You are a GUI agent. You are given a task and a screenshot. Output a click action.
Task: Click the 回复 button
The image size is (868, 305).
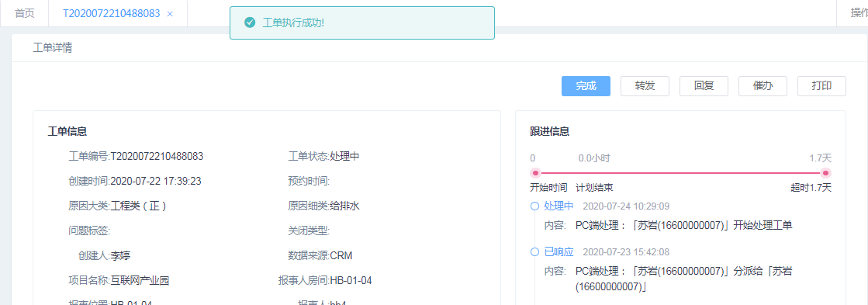tap(704, 86)
